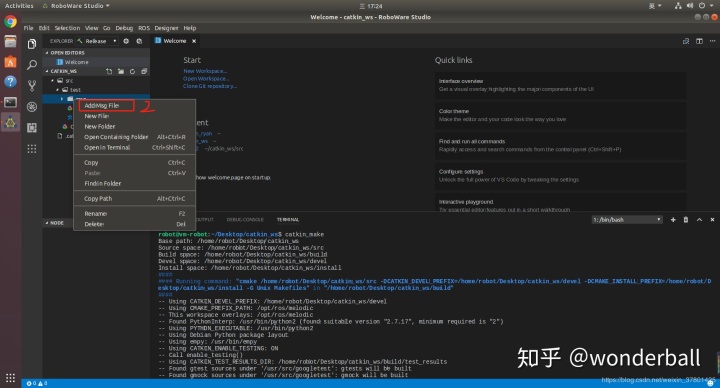
Task: Expand the selected msg folder arrow
Action: (62, 99)
